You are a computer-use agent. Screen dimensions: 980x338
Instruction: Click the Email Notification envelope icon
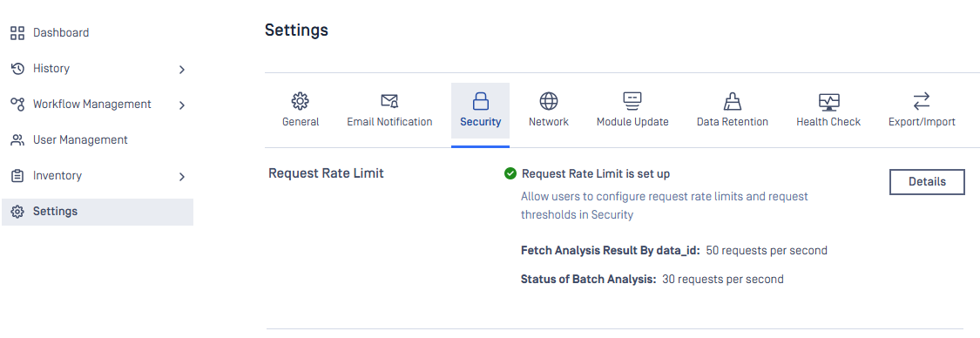click(389, 100)
